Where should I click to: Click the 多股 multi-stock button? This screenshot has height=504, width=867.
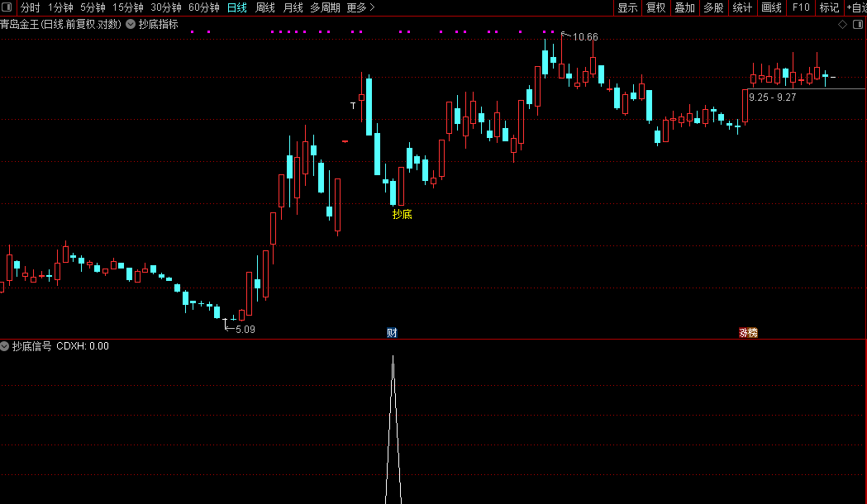click(x=713, y=7)
